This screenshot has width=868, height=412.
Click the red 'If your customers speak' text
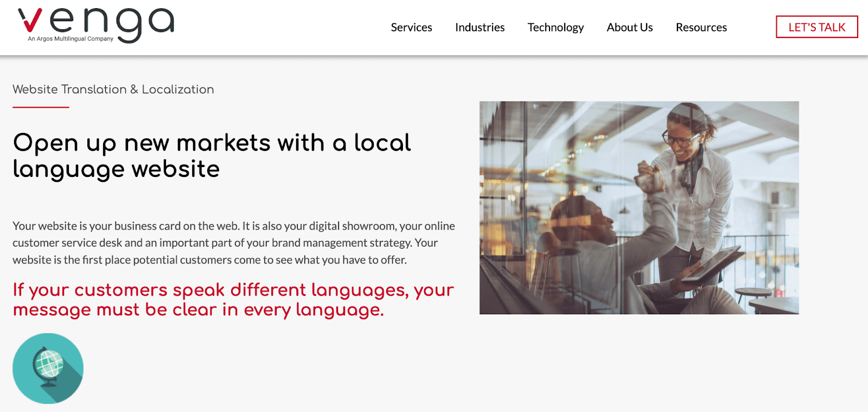pos(233,300)
